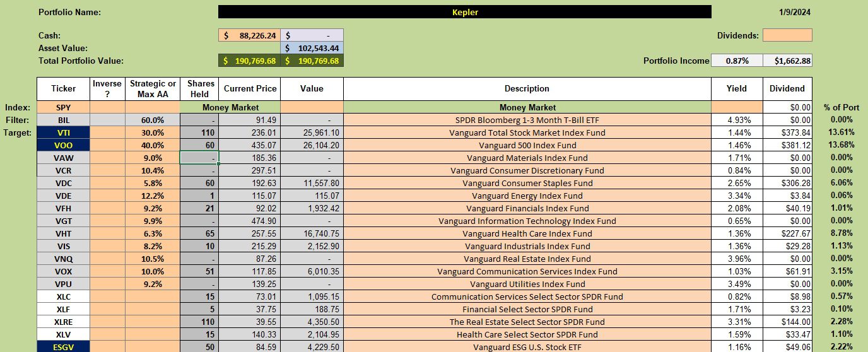Select the Kepler portfolio name cell
The width and height of the screenshot is (868, 352).
(x=464, y=12)
